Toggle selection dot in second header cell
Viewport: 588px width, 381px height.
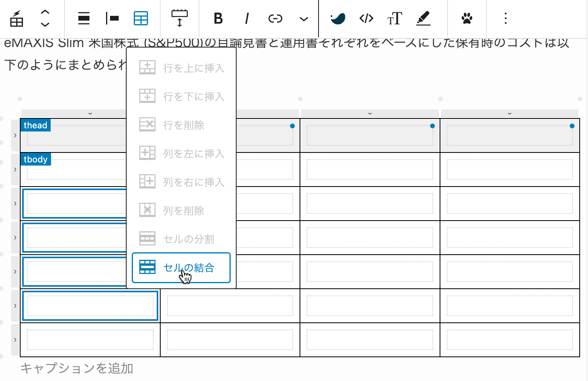pyautogui.click(x=432, y=126)
